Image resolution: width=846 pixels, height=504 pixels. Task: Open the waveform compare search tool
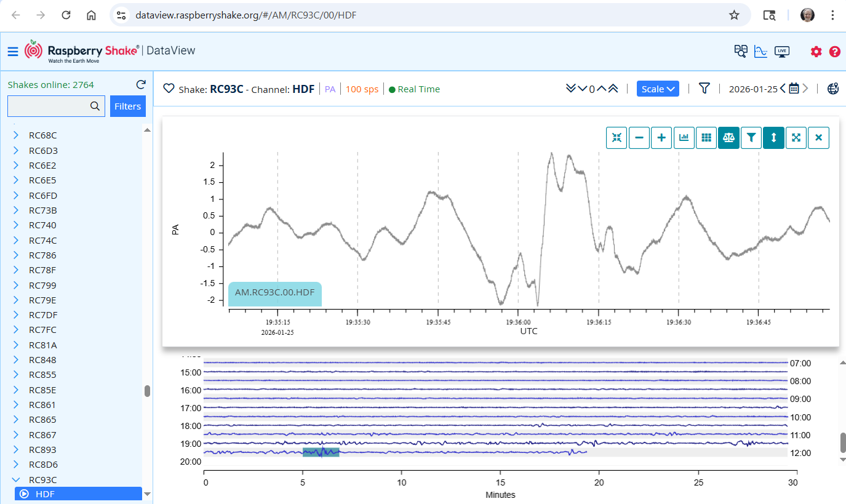(x=740, y=52)
